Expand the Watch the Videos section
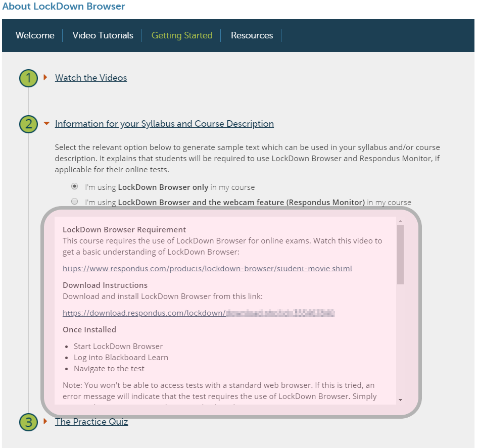The height and width of the screenshot is (448, 478). click(90, 78)
